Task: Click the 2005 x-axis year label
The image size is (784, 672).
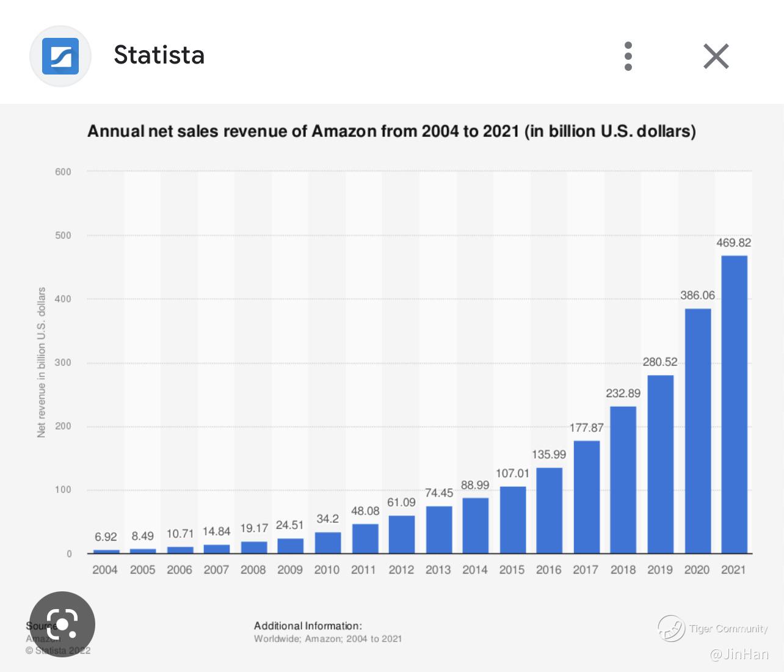Action: [x=142, y=569]
